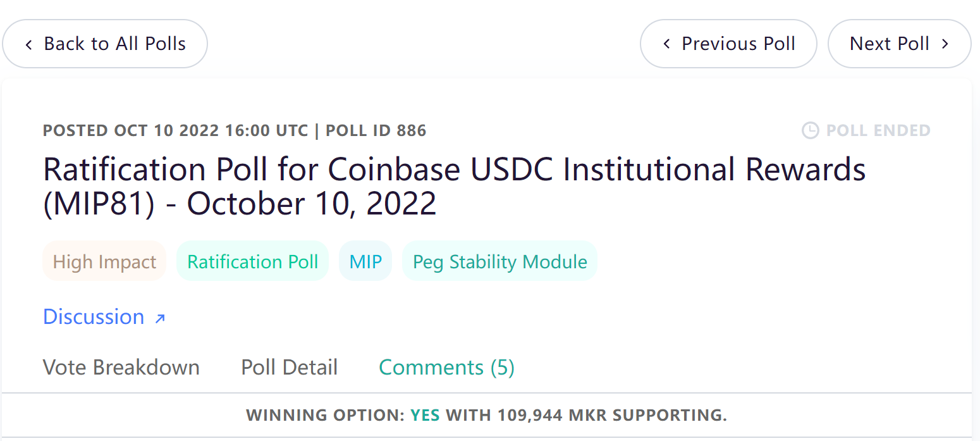Open the Comments (5) tab

(446, 368)
